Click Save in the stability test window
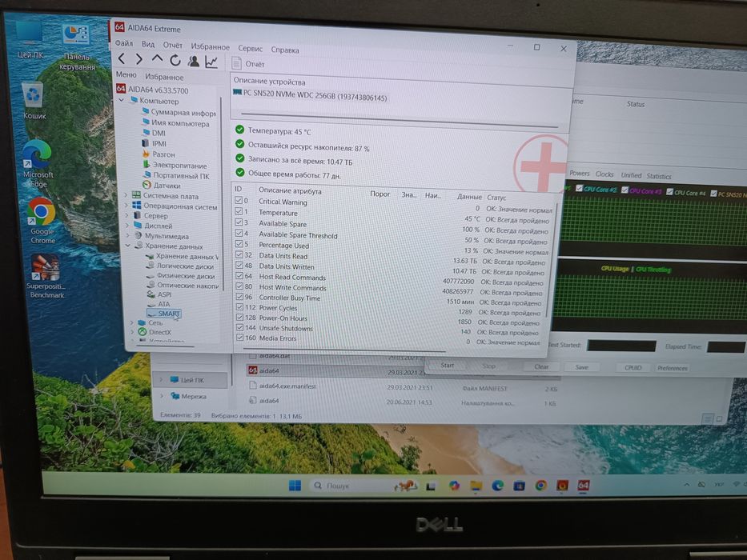This screenshot has width=747, height=560. click(582, 367)
